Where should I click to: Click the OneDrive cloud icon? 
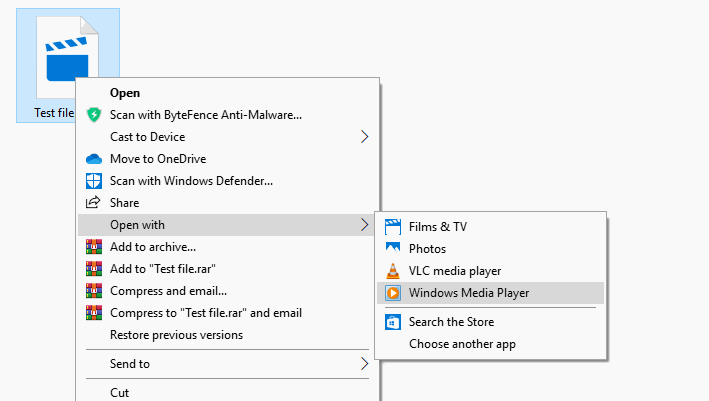94,159
